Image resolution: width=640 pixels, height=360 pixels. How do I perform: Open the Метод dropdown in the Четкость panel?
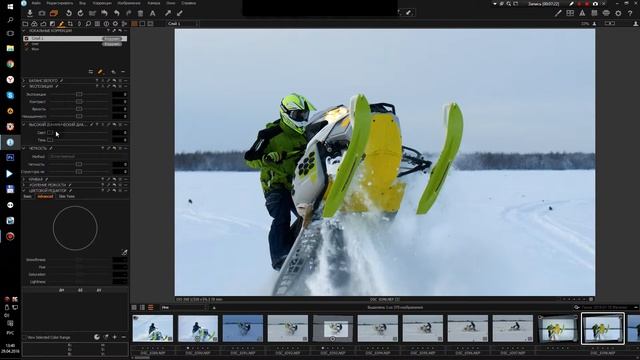click(x=88, y=156)
